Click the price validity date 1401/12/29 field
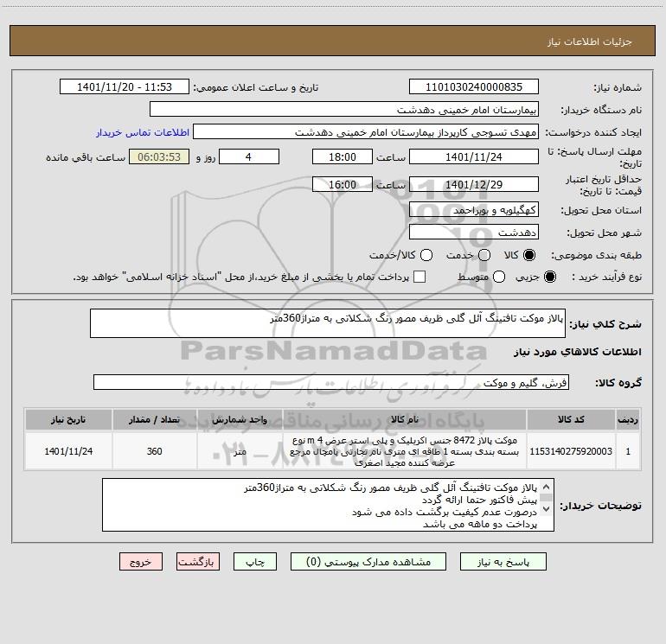Screen dimensions: 666x644 pyautogui.click(x=474, y=184)
